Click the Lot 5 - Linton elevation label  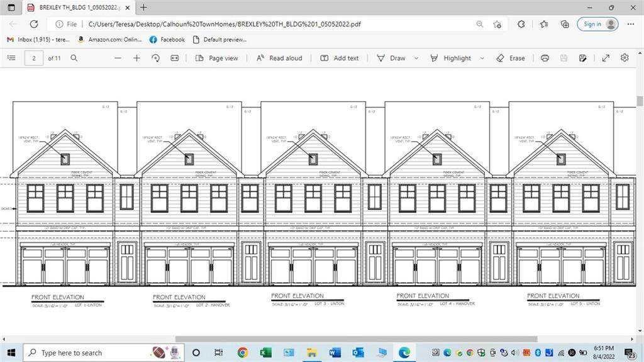[x=563, y=299]
